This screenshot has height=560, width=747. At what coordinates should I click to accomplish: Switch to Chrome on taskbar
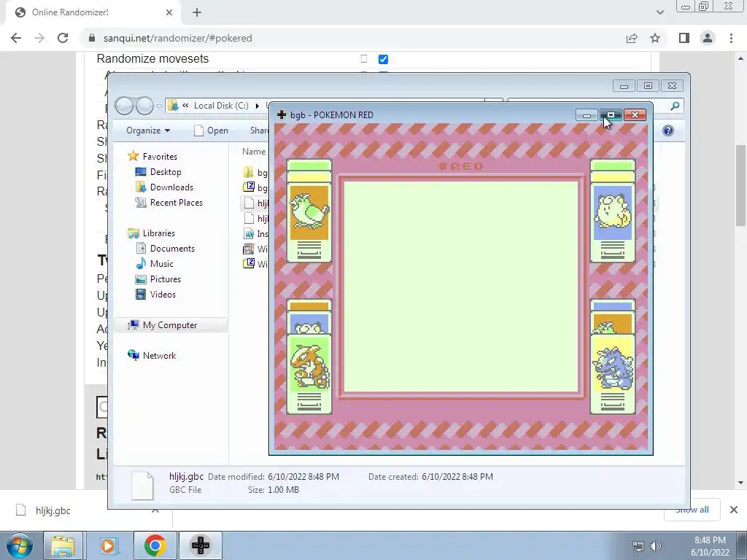coord(155,545)
